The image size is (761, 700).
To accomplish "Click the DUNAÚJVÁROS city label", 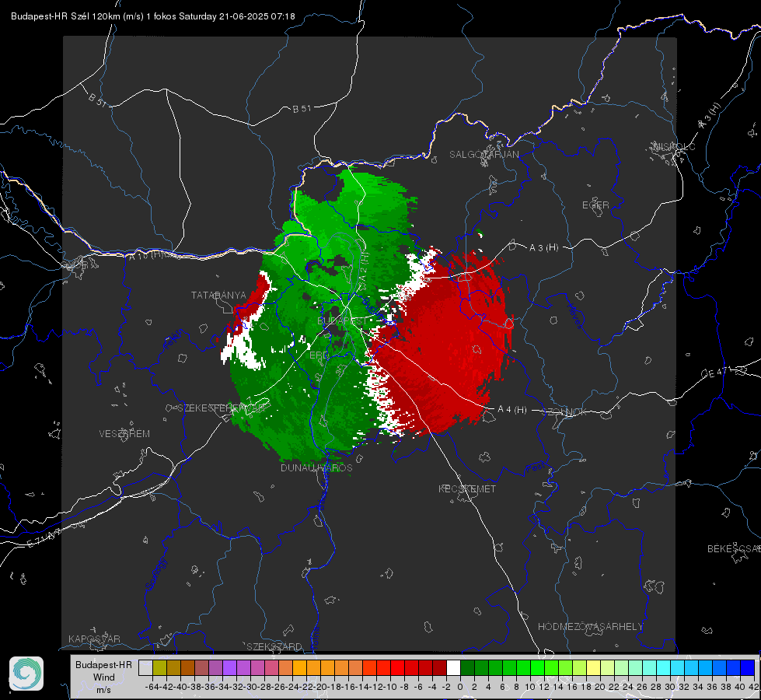I will (316, 467).
